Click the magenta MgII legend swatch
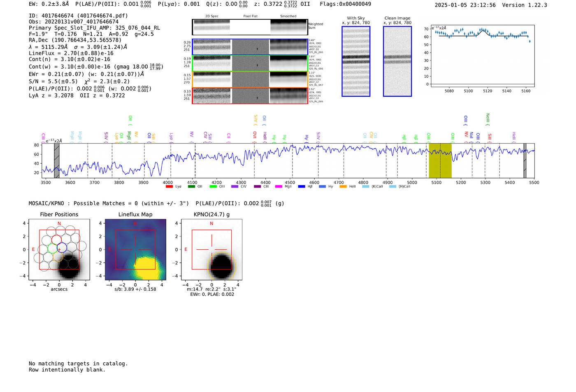576x392 pixels. [x=279, y=187]
